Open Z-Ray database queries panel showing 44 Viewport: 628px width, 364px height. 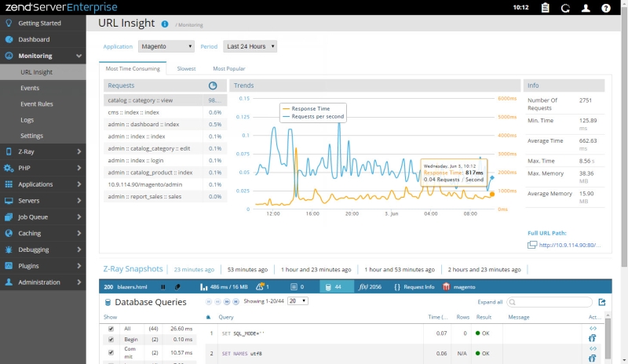point(334,287)
